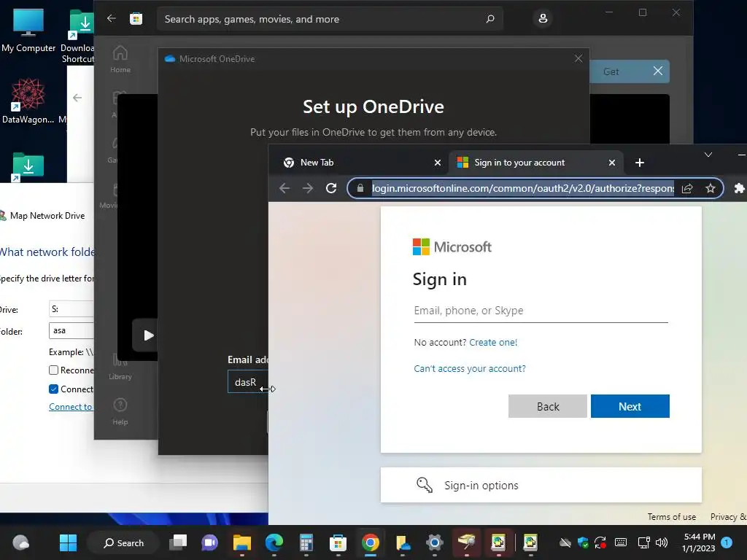Go back in the Chrome browser
The width and height of the screenshot is (747, 560).
285,188
